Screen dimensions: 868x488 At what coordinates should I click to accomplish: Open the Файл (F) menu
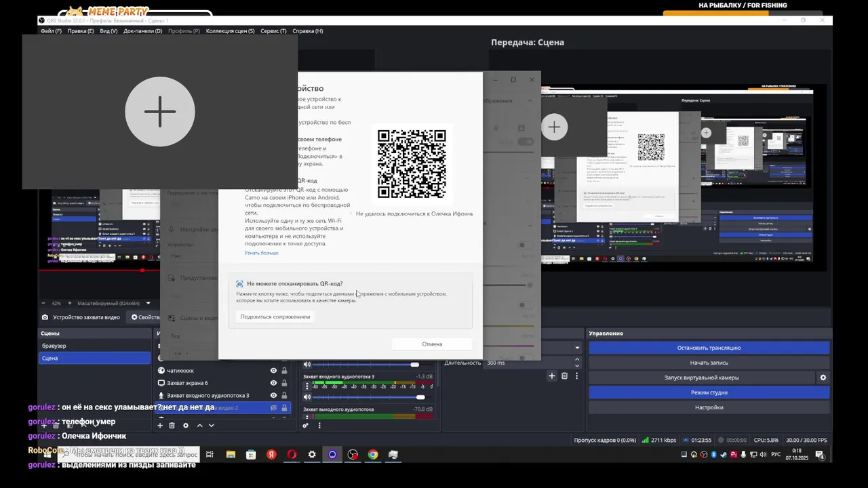[51, 31]
